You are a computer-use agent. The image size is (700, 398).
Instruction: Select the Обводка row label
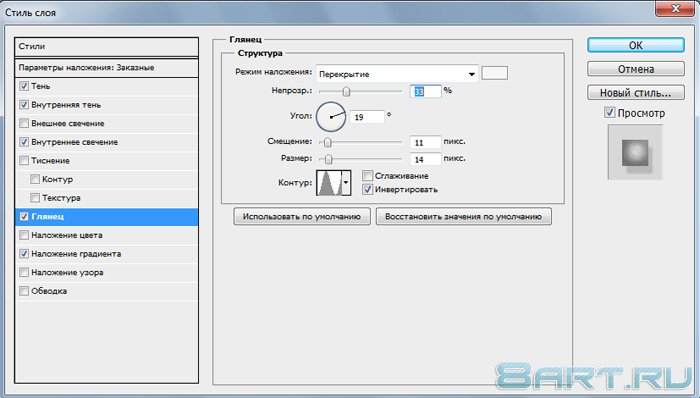coord(49,291)
